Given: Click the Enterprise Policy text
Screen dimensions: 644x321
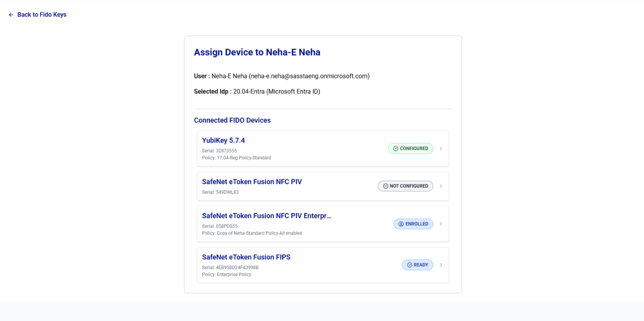Looking at the screenshot, I should coord(234,275).
